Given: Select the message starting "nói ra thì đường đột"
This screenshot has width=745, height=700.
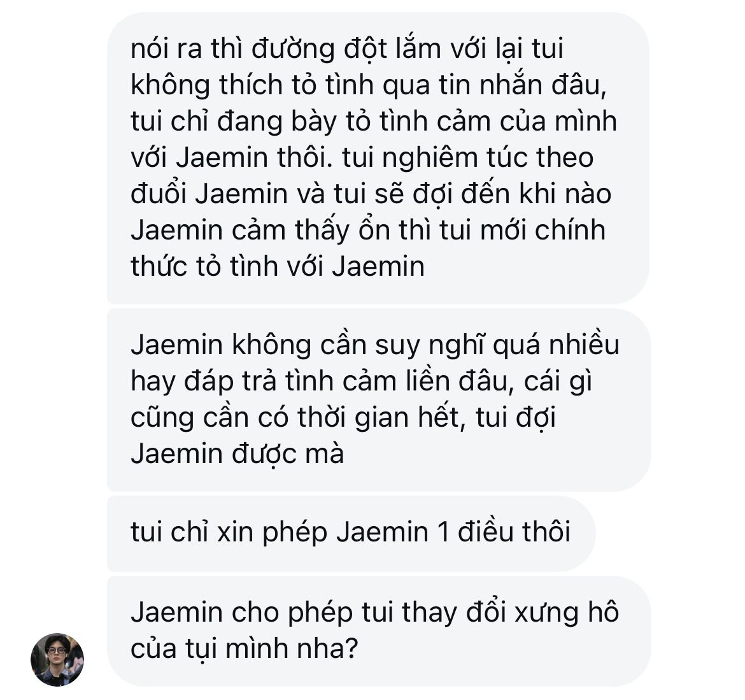Looking at the screenshot, I should pos(378,158).
